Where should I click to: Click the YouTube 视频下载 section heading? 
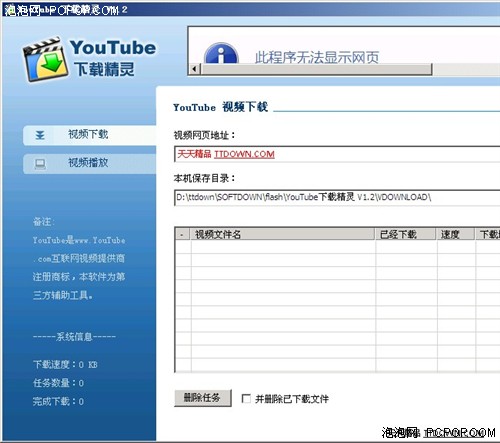point(221,107)
